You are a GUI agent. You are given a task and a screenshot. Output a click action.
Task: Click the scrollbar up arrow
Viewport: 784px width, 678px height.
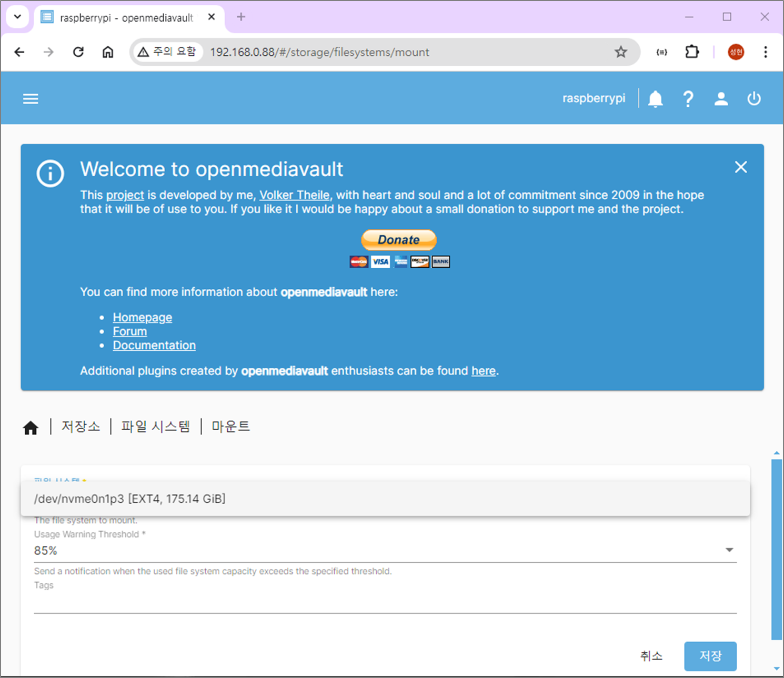(x=776, y=453)
